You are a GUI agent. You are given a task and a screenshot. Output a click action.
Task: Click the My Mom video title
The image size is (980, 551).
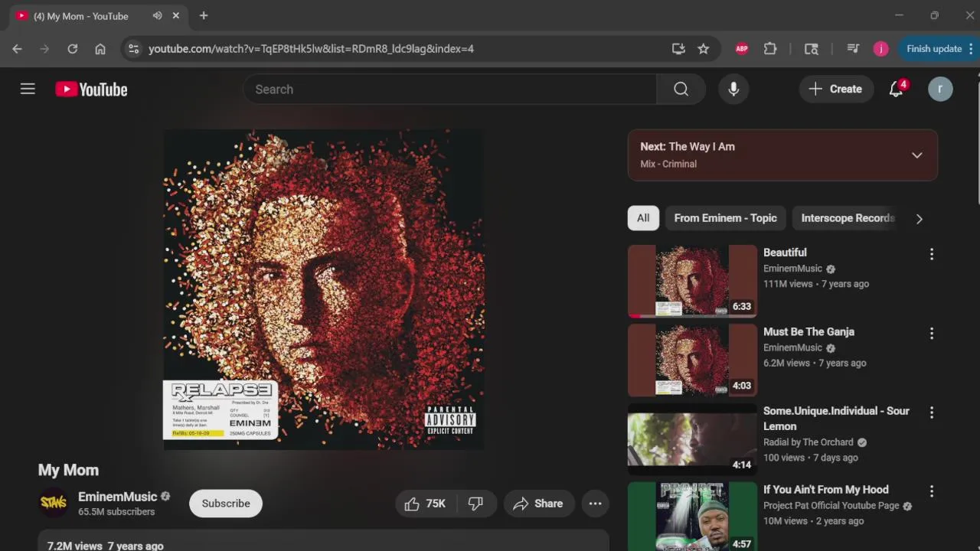[x=68, y=471]
